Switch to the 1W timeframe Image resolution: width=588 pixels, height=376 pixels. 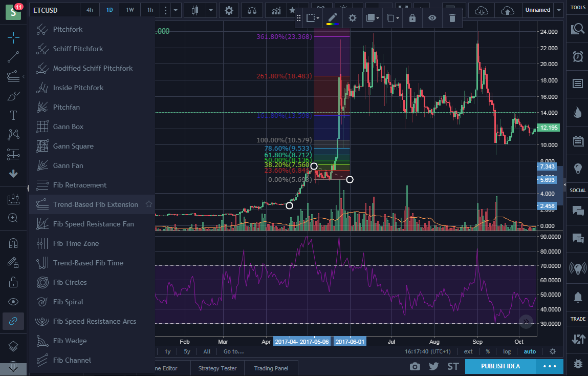click(130, 10)
